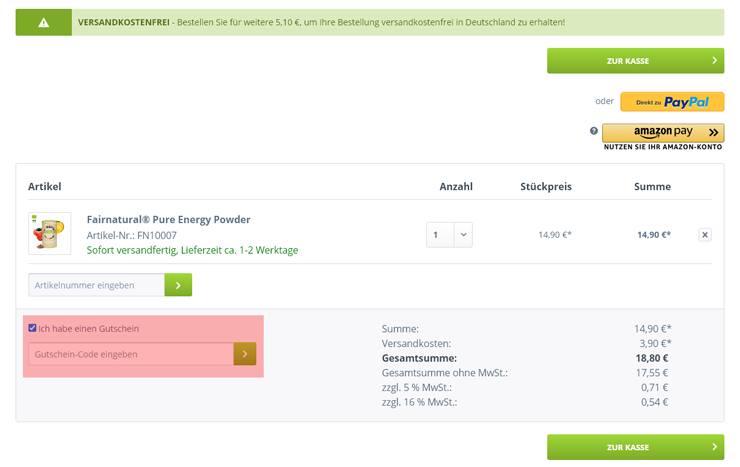Click the product thumbnail image
The width and height of the screenshot is (740, 467).
coord(49,233)
